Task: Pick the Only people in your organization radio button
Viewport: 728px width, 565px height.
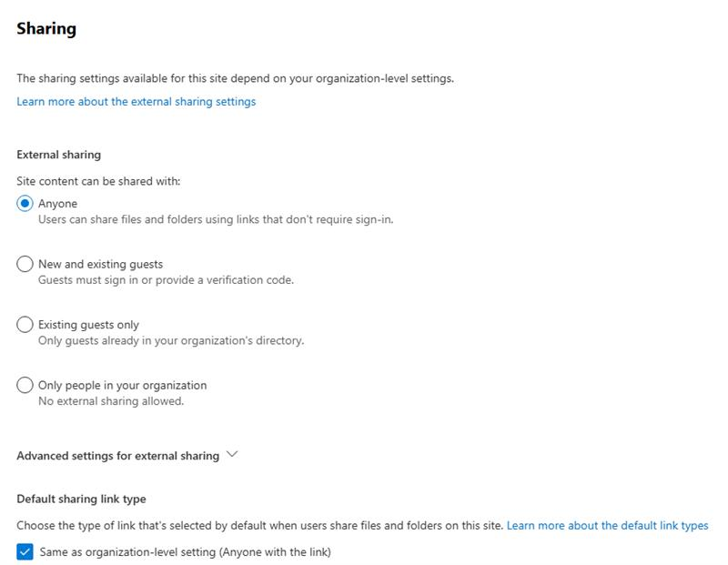Action: pyautogui.click(x=25, y=385)
